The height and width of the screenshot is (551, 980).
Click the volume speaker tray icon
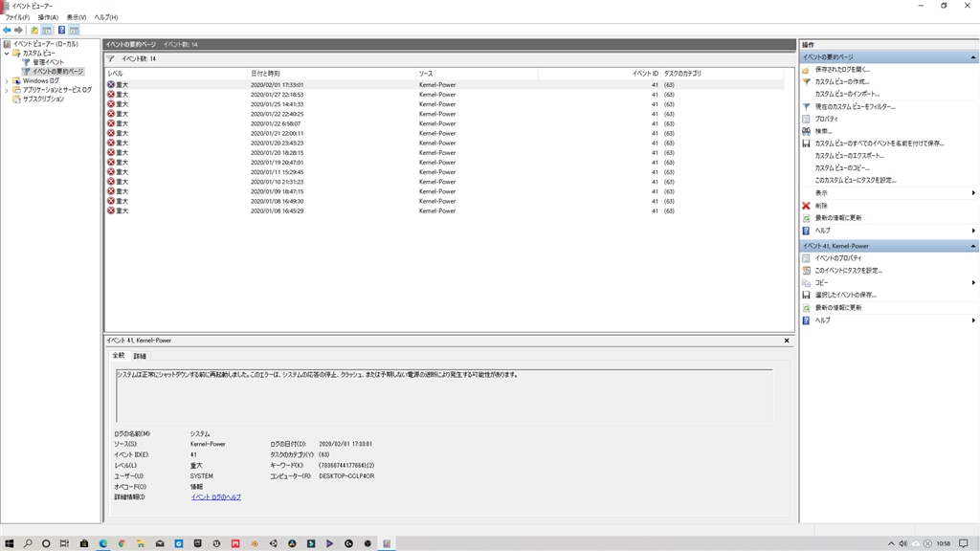click(x=903, y=543)
